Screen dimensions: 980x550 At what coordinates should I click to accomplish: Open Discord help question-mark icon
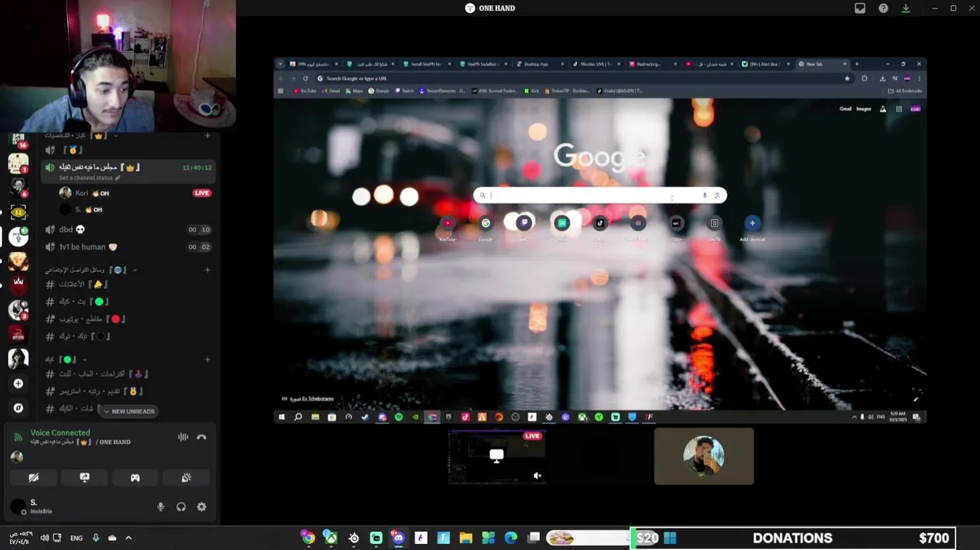883,8
